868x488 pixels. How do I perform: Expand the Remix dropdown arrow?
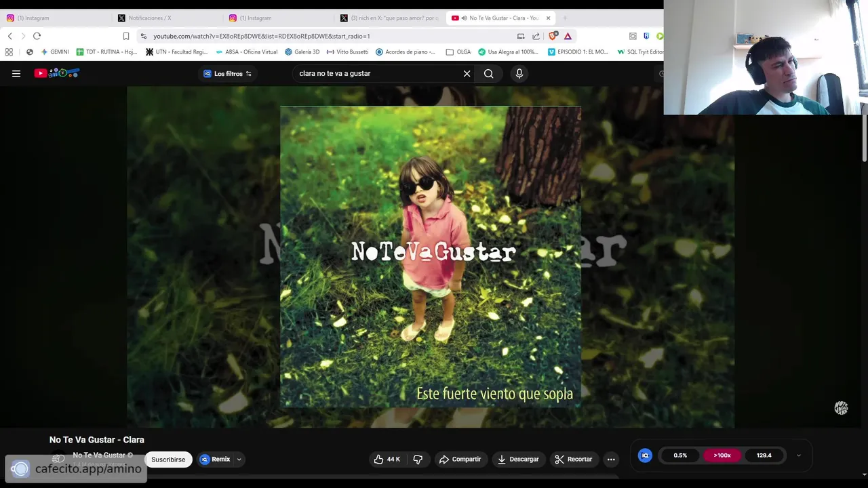click(x=239, y=460)
